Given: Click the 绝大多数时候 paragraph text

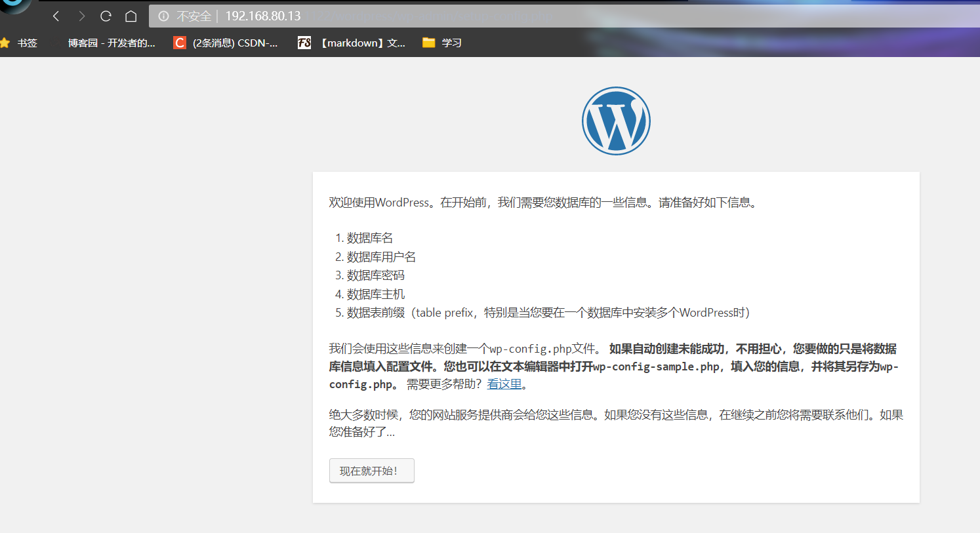Looking at the screenshot, I should pyautogui.click(x=616, y=424).
